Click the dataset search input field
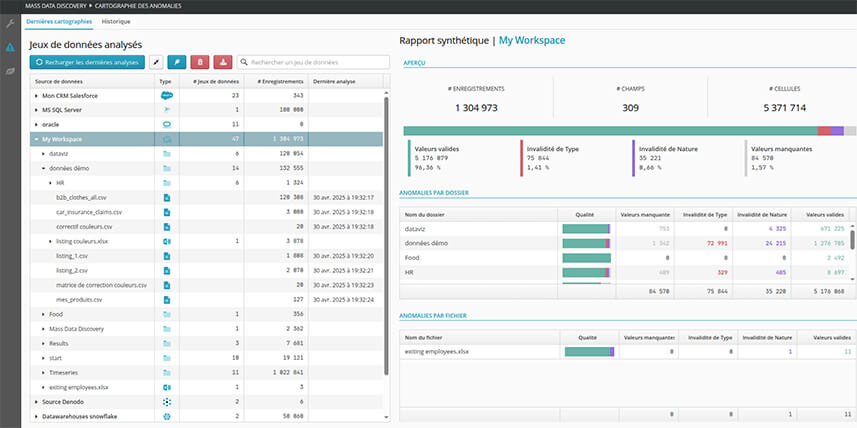The height and width of the screenshot is (428, 857). point(312,62)
